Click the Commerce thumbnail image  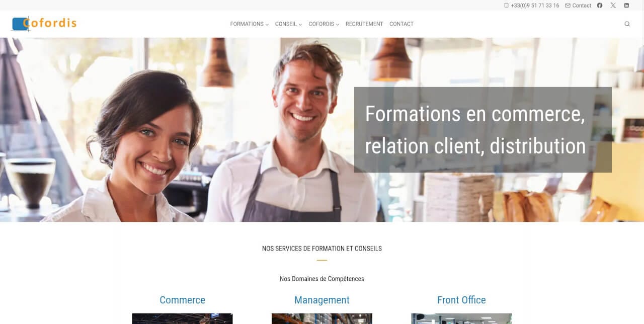183,318
